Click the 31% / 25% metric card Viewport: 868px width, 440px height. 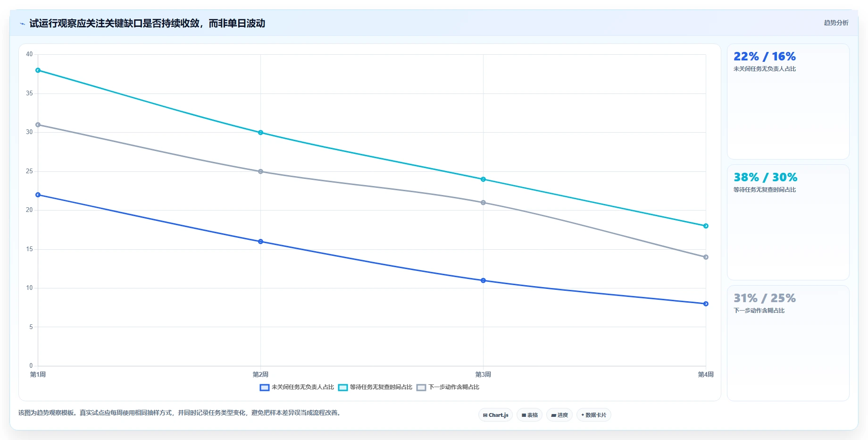coord(788,343)
